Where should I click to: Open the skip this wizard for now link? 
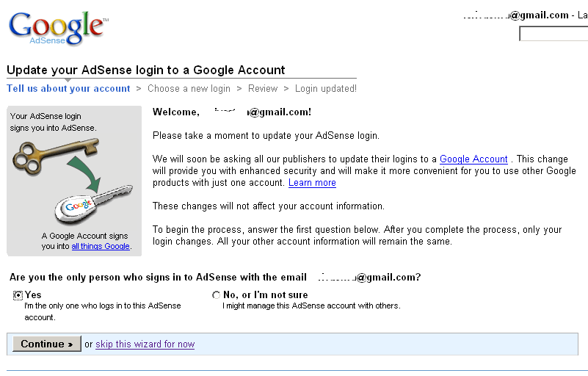(145, 344)
